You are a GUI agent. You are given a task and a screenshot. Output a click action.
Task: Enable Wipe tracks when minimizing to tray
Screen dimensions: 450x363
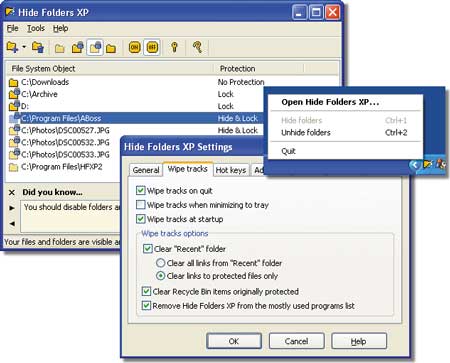tap(141, 204)
